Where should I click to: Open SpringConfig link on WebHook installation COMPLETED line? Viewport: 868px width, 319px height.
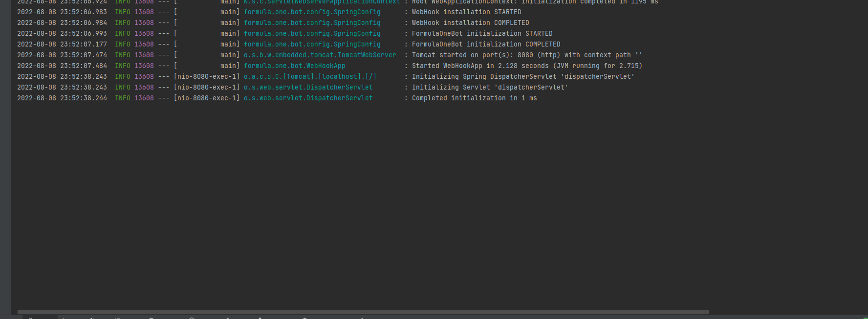[312, 23]
